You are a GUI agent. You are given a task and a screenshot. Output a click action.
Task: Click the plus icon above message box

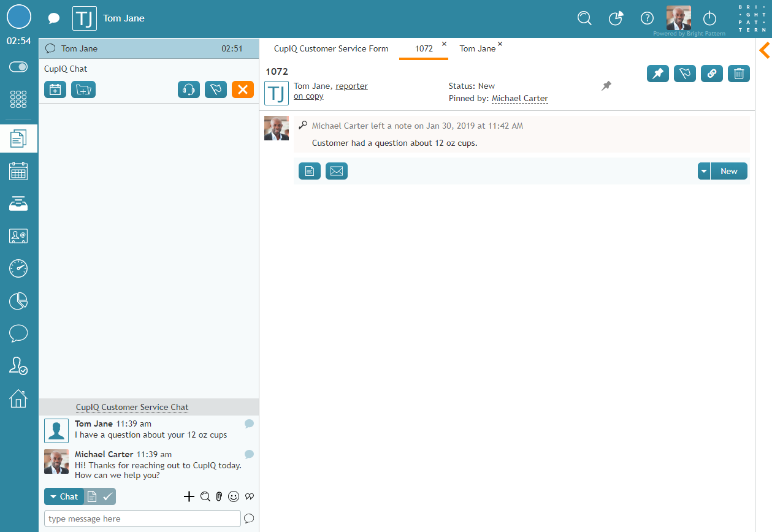point(189,496)
